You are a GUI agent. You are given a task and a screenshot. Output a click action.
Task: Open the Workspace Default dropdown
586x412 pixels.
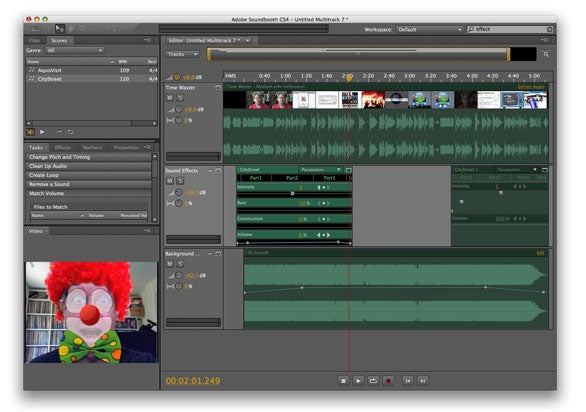(430, 29)
